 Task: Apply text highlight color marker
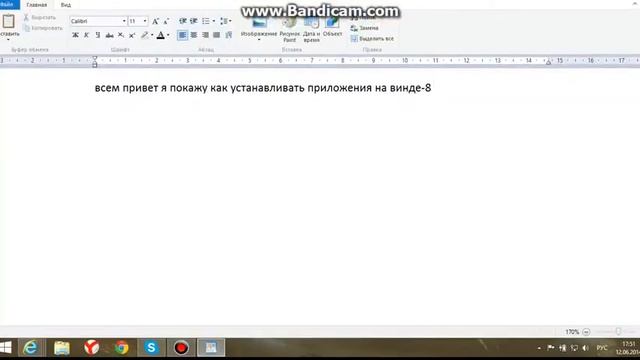144,35
